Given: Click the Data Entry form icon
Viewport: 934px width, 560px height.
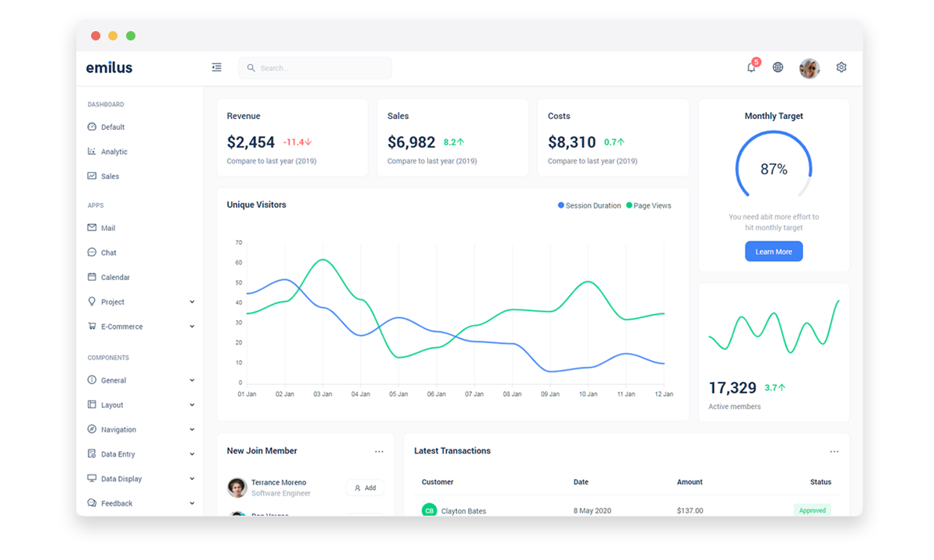Looking at the screenshot, I should (x=92, y=454).
